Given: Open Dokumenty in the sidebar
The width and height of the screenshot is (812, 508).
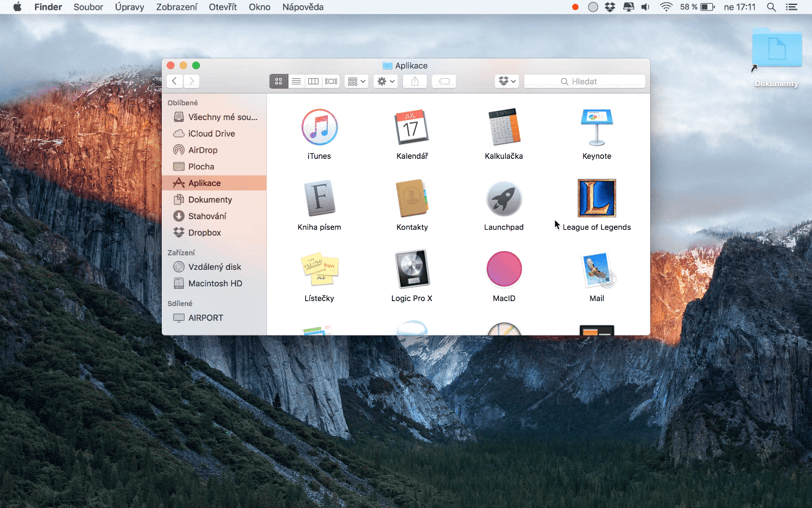Looking at the screenshot, I should (x=214, y=200).
